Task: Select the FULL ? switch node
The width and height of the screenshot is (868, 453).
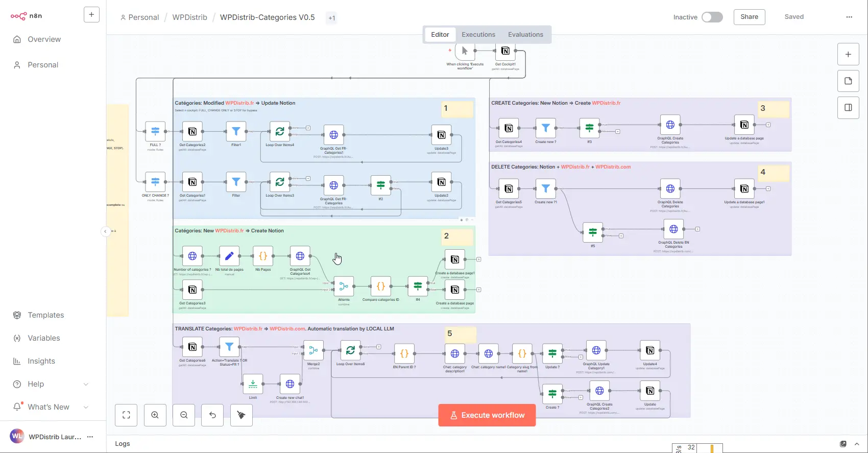Action: tap(155, 131)
